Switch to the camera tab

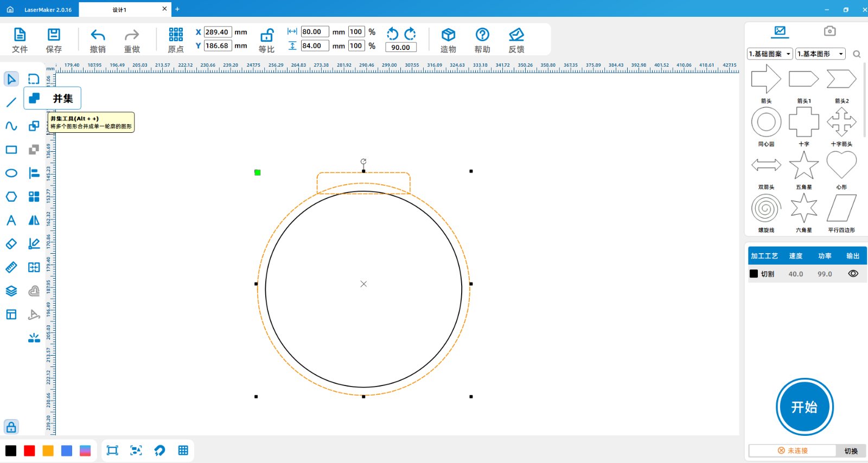(829, 31)
